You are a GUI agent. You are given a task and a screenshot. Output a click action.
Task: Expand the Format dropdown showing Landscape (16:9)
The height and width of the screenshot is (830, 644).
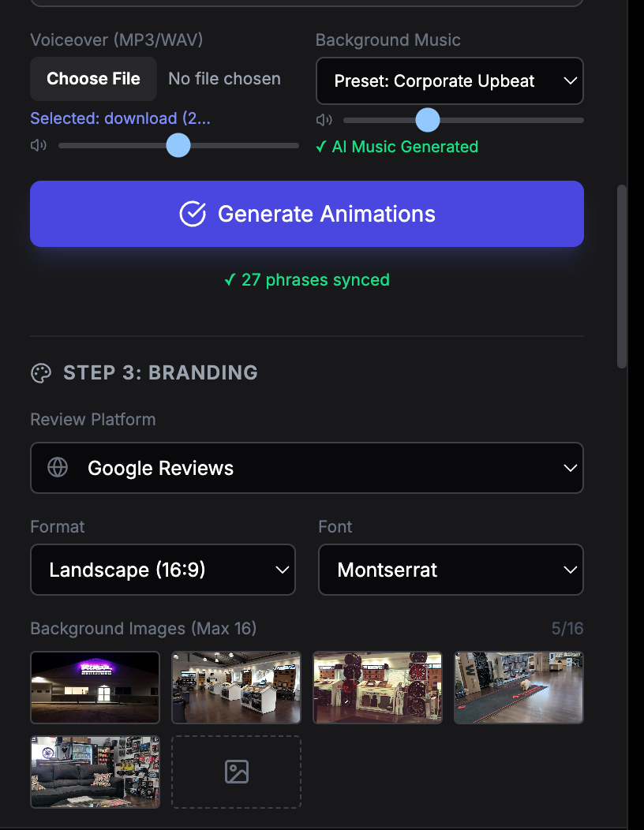click(x=163, y=570)
